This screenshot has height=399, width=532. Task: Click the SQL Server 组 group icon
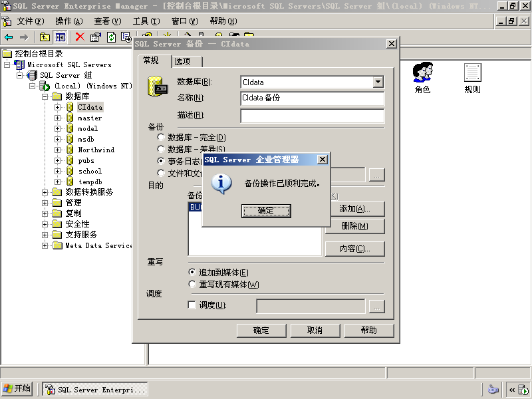32,75
